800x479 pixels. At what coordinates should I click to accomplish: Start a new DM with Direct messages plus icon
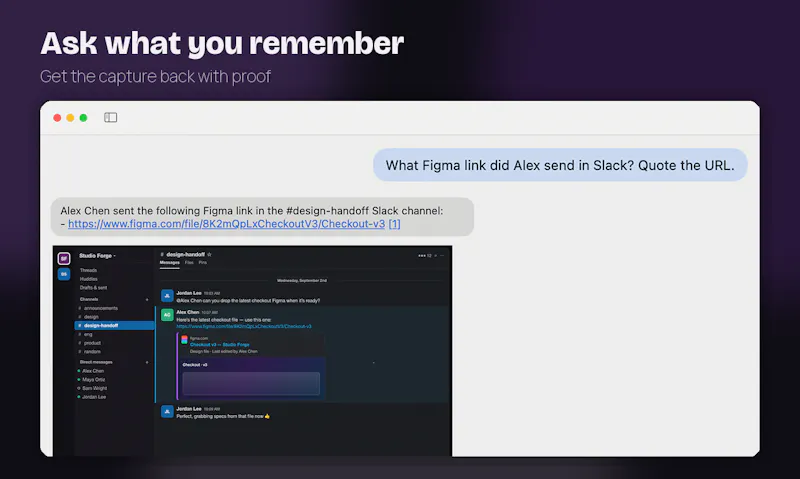(147, 362)
